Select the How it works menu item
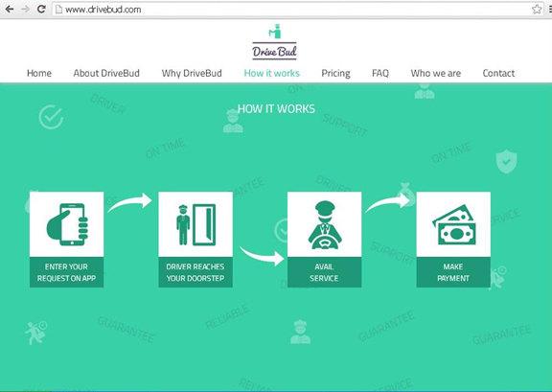 click(272, 73)
